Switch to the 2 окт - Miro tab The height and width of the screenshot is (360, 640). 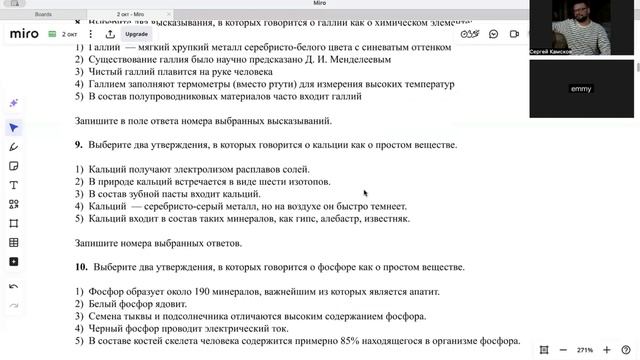130,14
